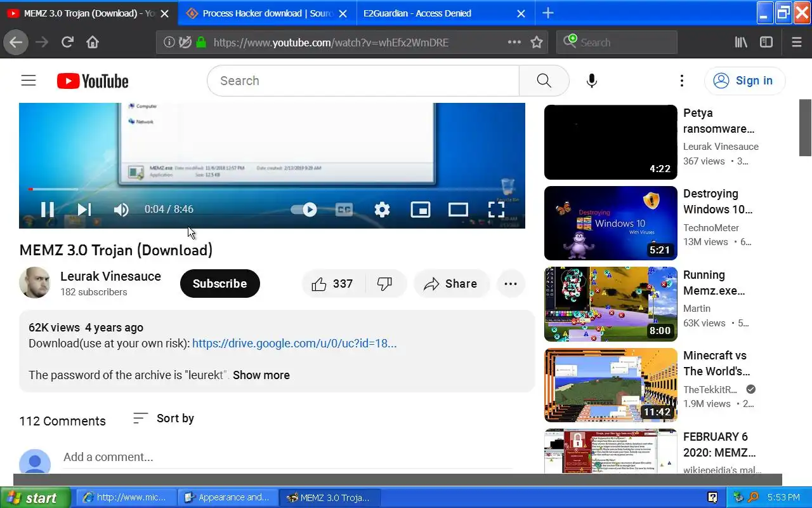Open Destroying Windows 10 video thumbnail
812x508 pixels.
(x=611, y=223)
